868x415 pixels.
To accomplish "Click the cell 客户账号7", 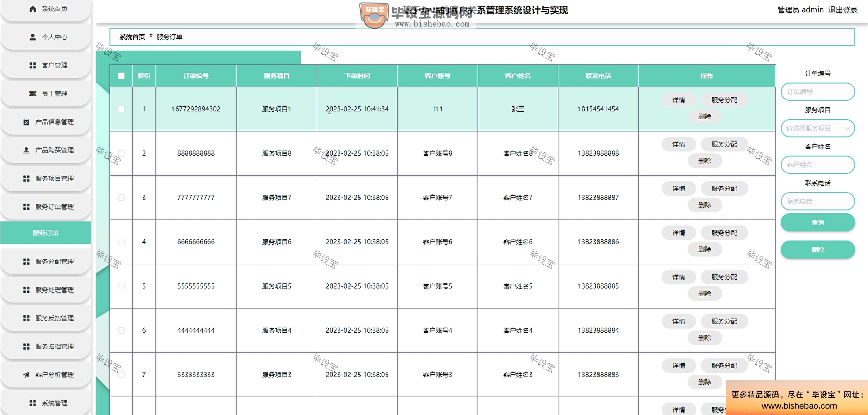I will click(437, 197).
